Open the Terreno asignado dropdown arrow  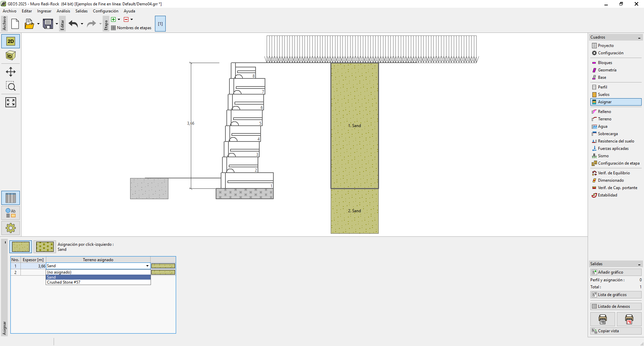point(147,266)
